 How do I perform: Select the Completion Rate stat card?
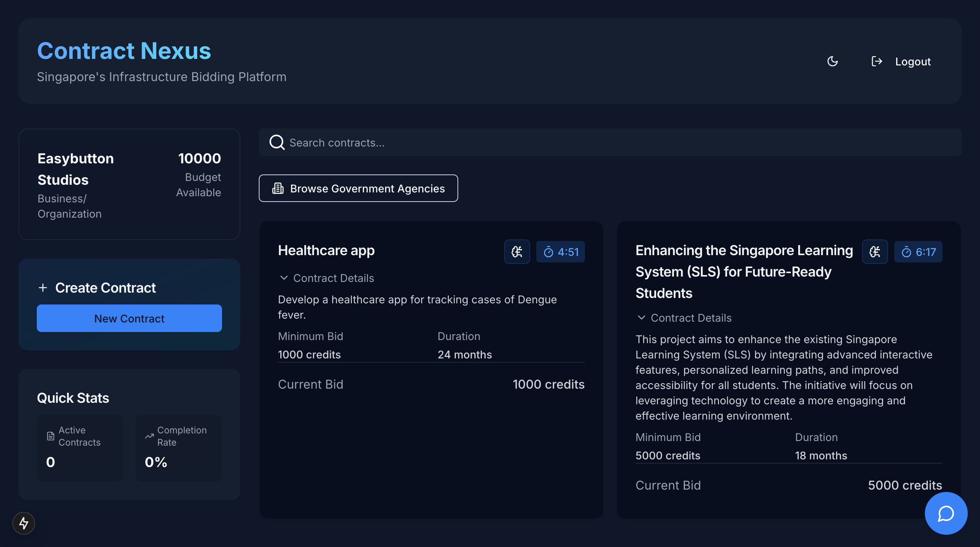click(178, 448)
